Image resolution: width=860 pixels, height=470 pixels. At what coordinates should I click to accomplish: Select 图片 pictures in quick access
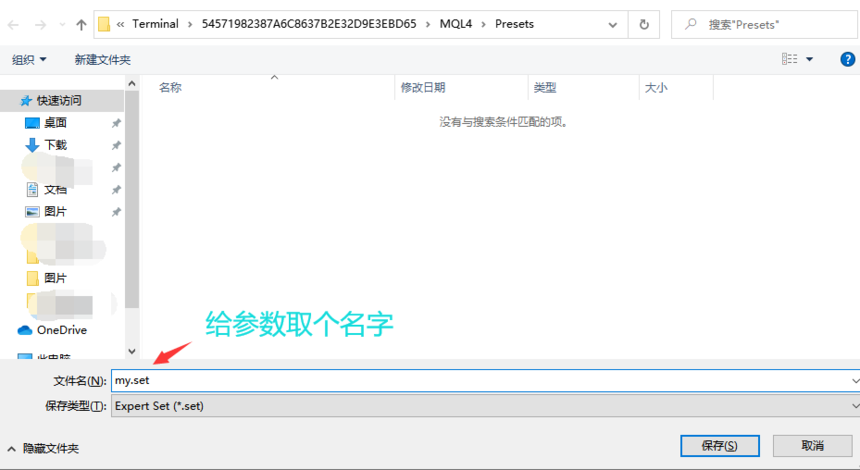pyautogui.click(x=55, y=212)
